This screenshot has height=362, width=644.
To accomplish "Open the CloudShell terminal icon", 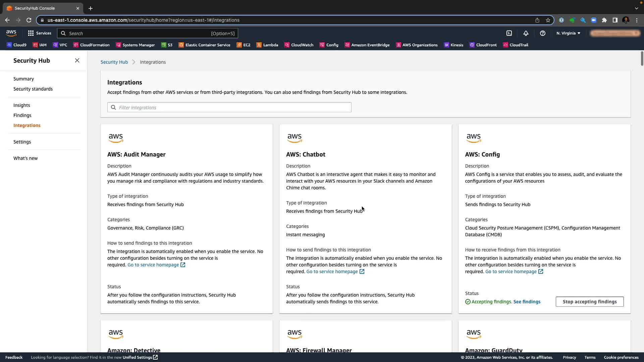I will click(509, 33).
